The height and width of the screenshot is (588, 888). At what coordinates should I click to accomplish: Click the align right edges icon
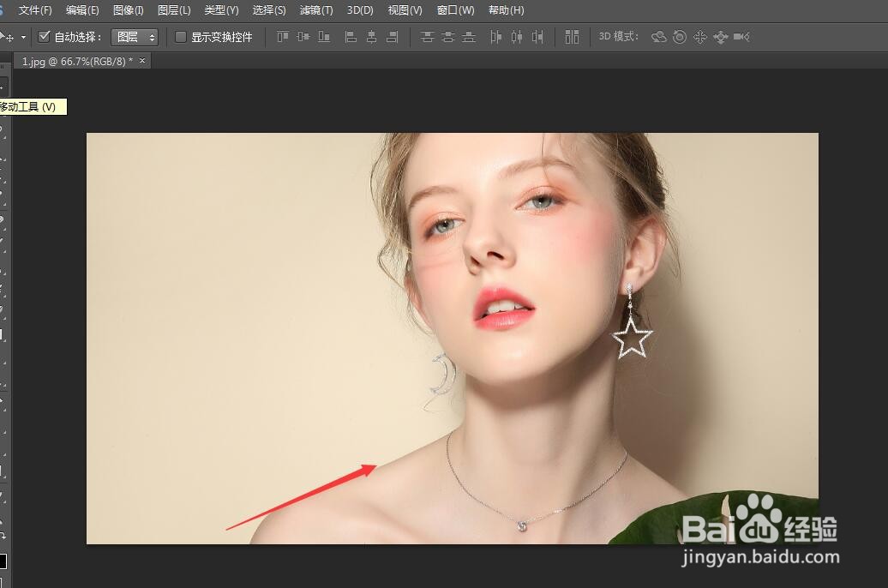coord(392,37)
